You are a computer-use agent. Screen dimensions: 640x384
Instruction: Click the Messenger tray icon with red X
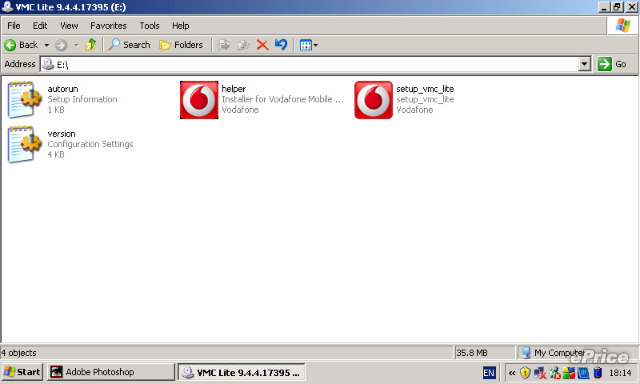[x=555, y=373]
